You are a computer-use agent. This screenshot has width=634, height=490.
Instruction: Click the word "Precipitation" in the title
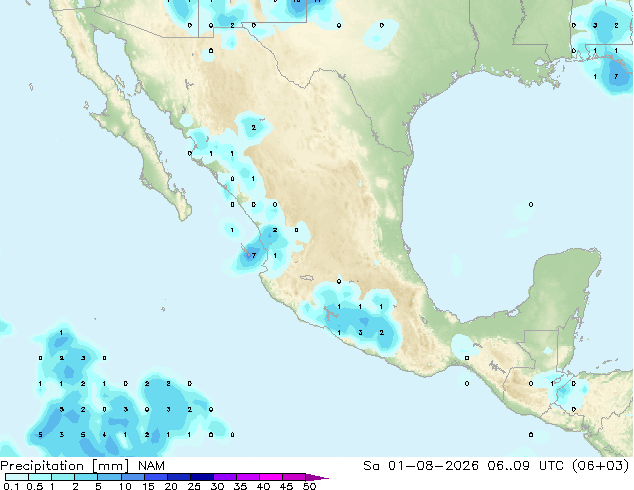[42, 466]
